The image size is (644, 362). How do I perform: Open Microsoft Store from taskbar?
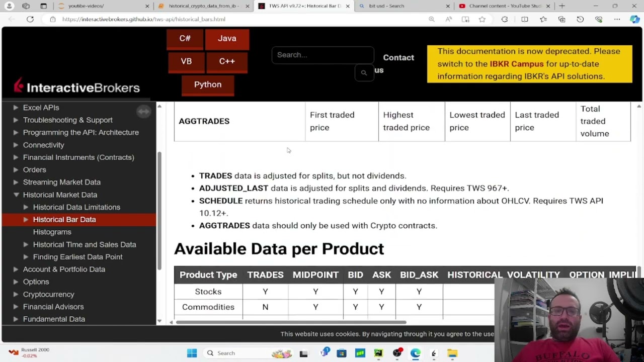click(342, 353)
